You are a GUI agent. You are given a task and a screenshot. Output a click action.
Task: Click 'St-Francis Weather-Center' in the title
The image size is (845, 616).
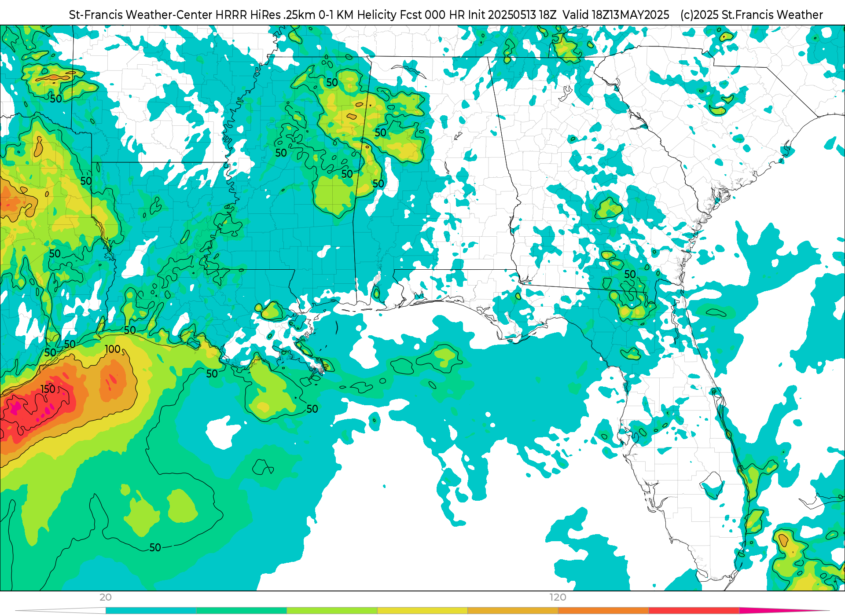[141, 15]
